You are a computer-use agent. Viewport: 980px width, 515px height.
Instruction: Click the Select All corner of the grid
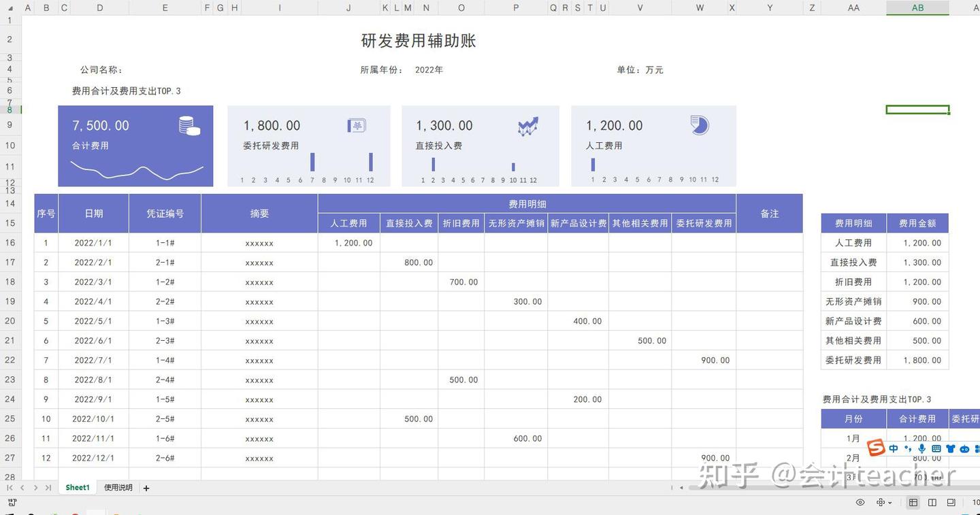click(x=11, y=7)
